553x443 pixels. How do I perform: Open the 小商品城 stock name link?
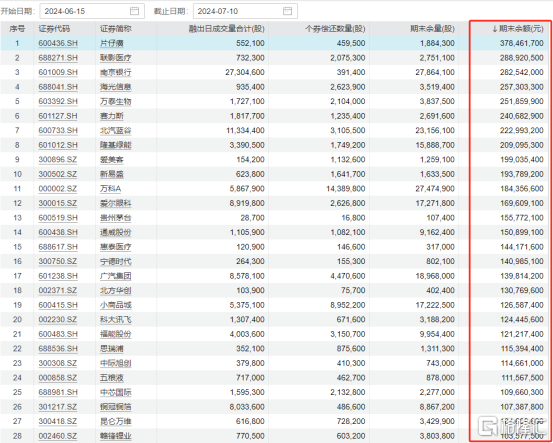(x=115, y=305)
